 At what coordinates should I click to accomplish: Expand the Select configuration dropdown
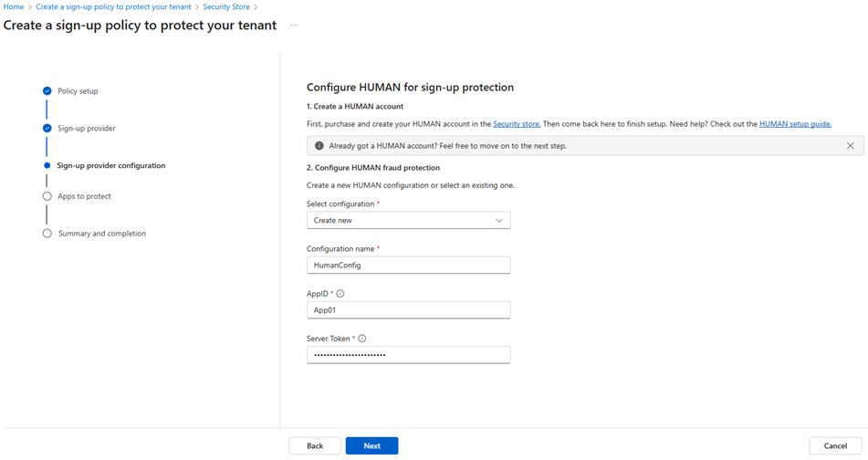408,220
